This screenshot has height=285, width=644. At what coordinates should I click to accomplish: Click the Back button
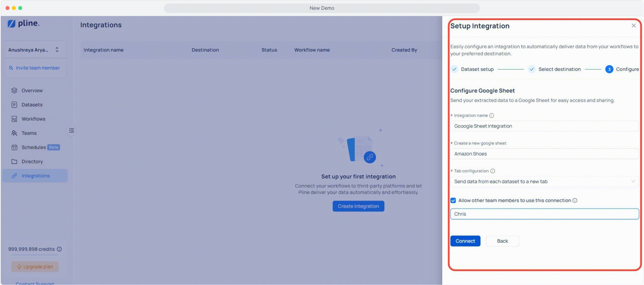pyautogui.click(x=502, y=241)
